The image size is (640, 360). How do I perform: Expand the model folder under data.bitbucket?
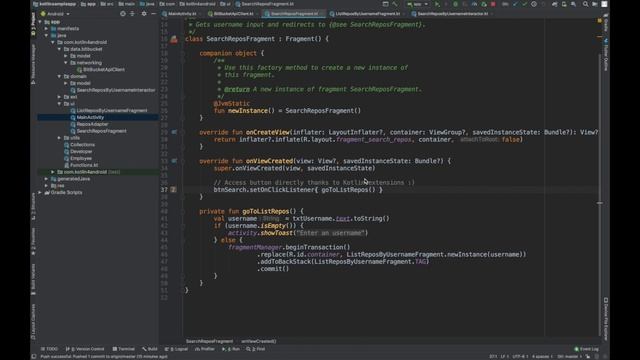(66, 56)
